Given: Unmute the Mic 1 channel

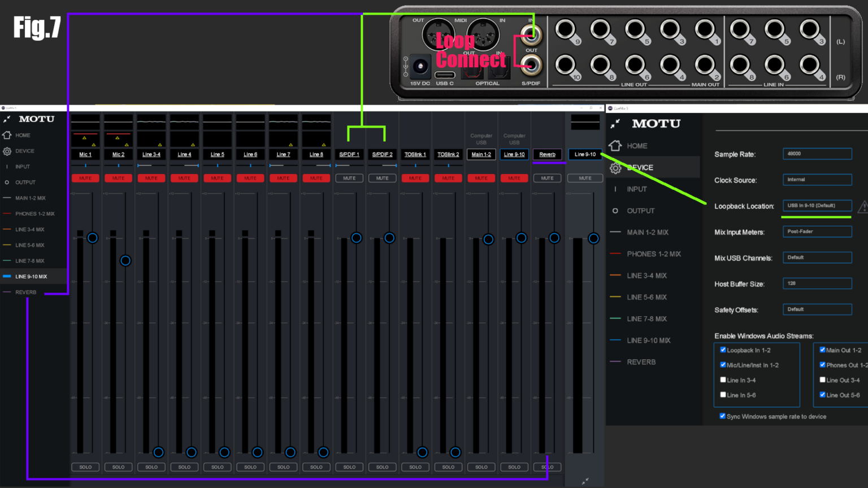Looking at the screenshot, I should click(x=85, y=178).
